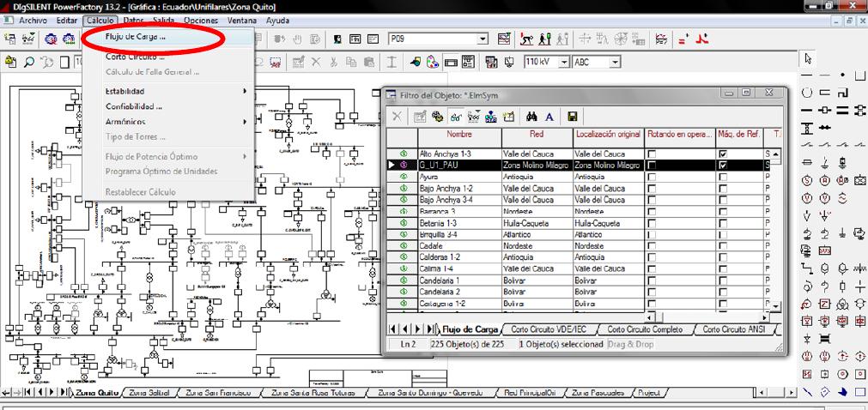Open the ABC phase dropdown
The image size is (868, 410).
point(616,62)
